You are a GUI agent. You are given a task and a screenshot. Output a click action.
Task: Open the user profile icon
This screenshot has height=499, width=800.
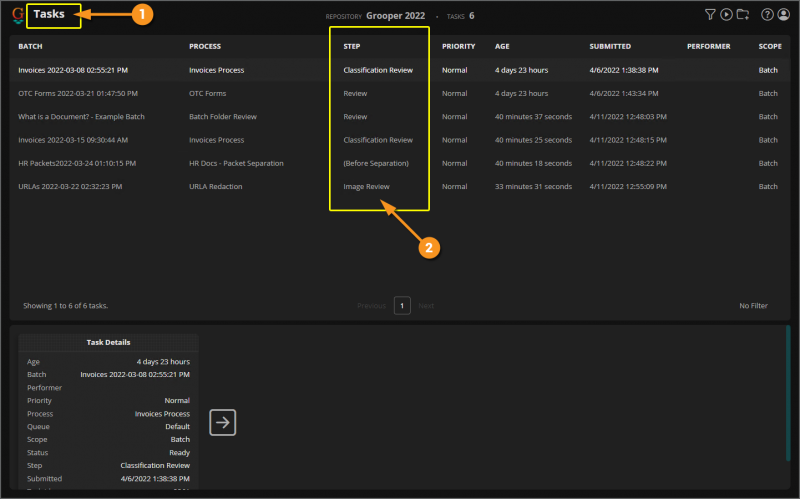pos(784,15)
